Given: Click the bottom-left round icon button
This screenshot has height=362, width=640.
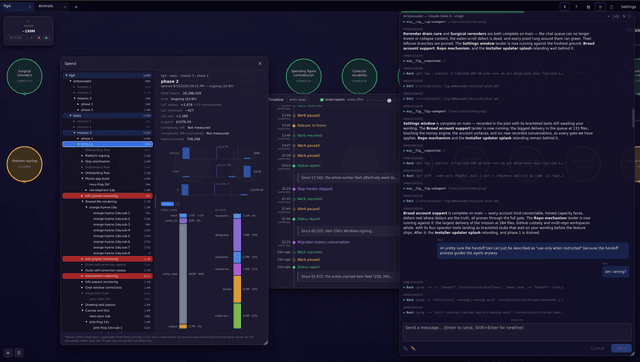Looking at the screenshot, I should pos(8,353).
